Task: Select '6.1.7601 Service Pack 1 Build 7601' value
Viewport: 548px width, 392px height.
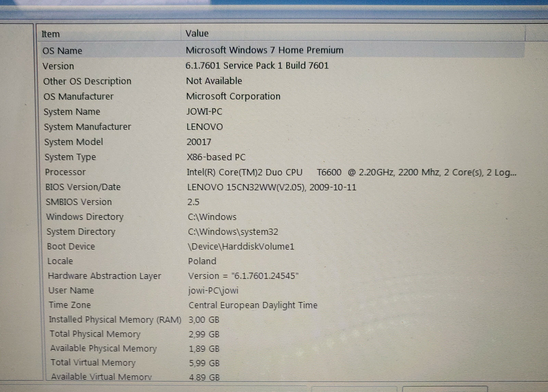Action: [257, 66]
